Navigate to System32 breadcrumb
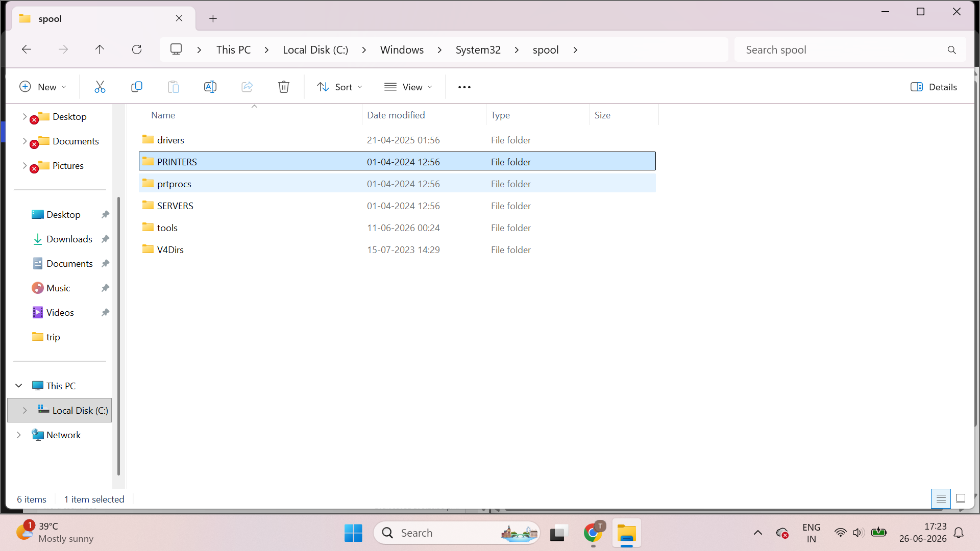 point(478,49)
